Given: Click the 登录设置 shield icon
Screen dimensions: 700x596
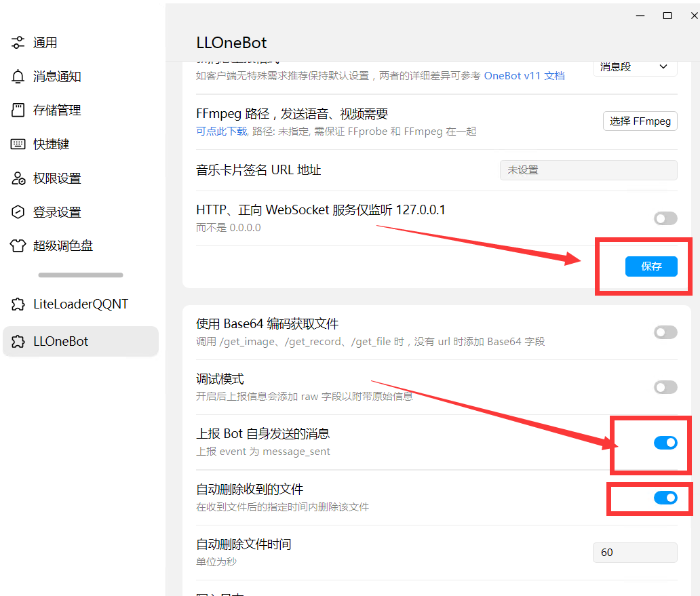Looking at the screenshot, I should click(x=18, y=212).
